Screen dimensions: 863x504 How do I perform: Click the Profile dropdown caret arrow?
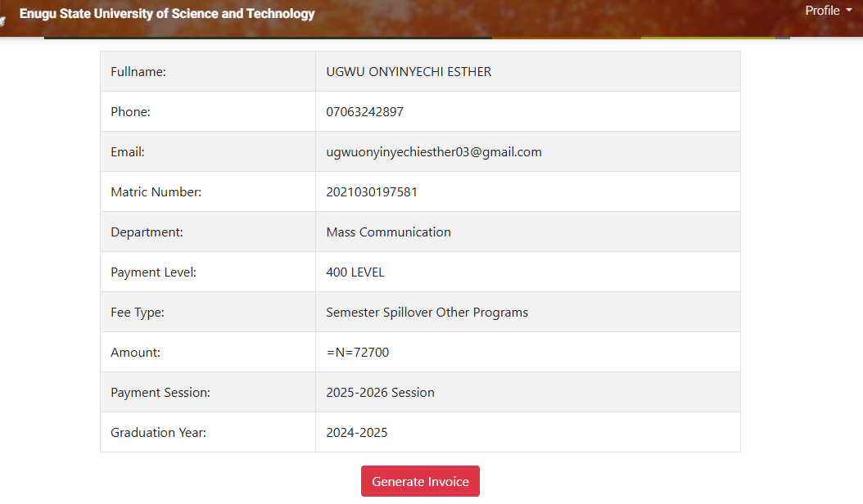(849, 11)
